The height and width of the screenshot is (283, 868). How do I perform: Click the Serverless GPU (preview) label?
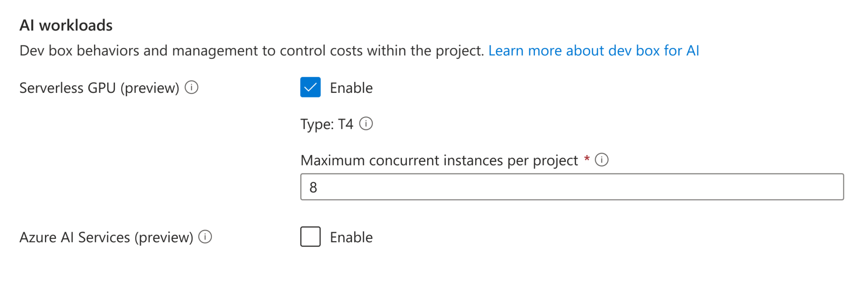click(102, 88)
